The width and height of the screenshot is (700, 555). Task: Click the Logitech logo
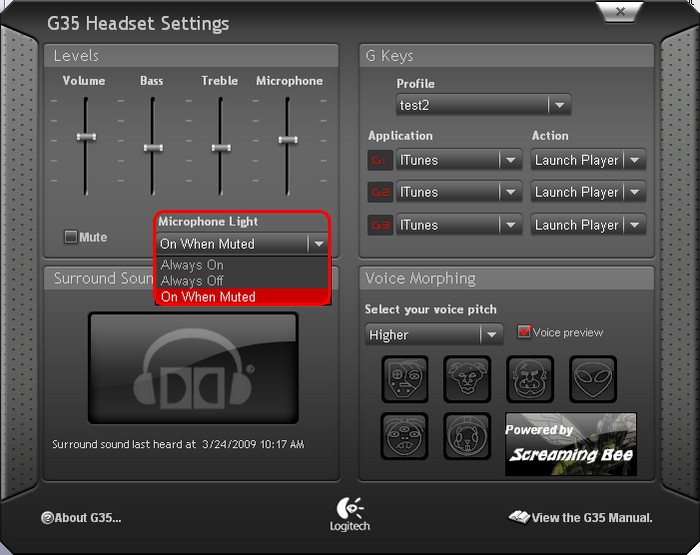click(350, 514)
